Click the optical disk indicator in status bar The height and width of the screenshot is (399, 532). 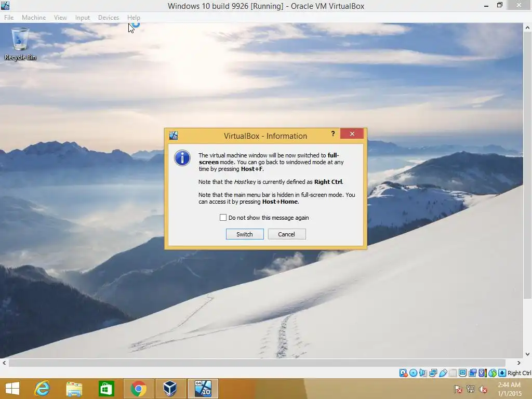click(x=413, y=373)
